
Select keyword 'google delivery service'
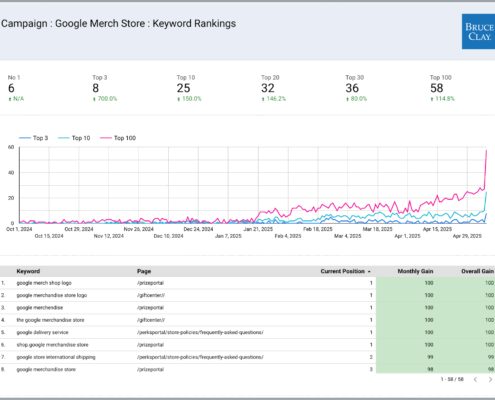click(42, 332)
